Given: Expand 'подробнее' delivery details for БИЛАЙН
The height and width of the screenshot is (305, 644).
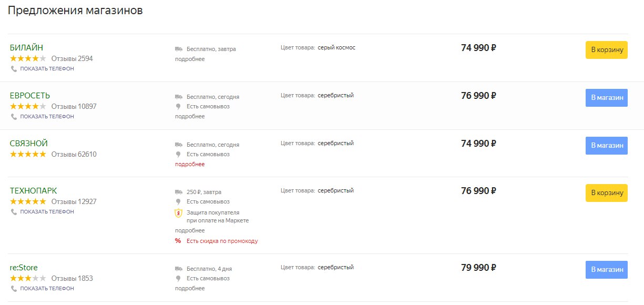Looking at the screenshot, I should point(190,59).
